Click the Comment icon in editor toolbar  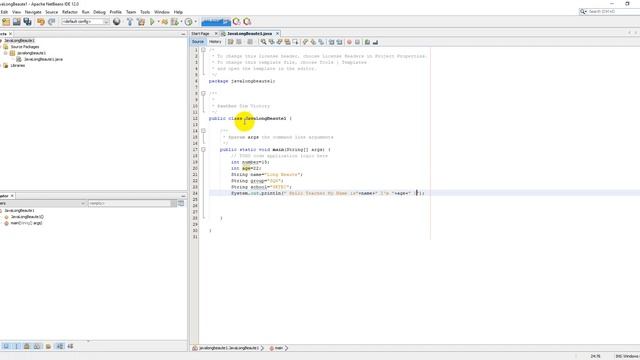367,42
